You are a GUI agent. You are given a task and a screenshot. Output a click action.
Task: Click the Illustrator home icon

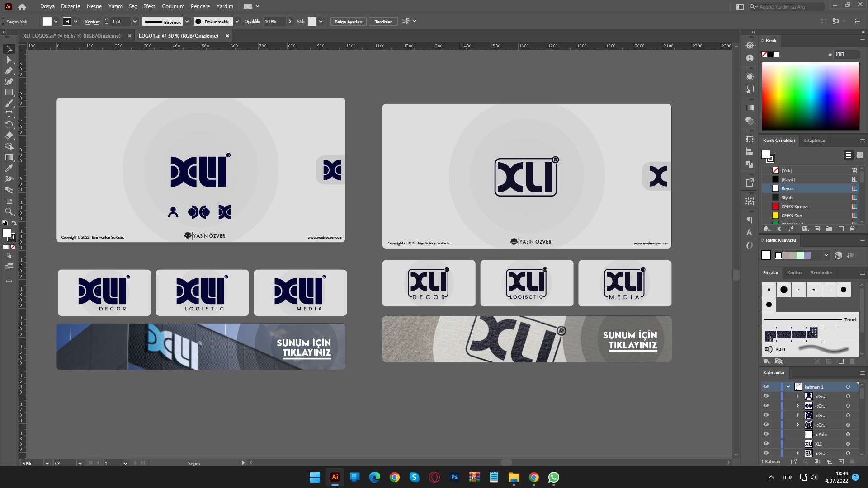(x=22, y=7)
